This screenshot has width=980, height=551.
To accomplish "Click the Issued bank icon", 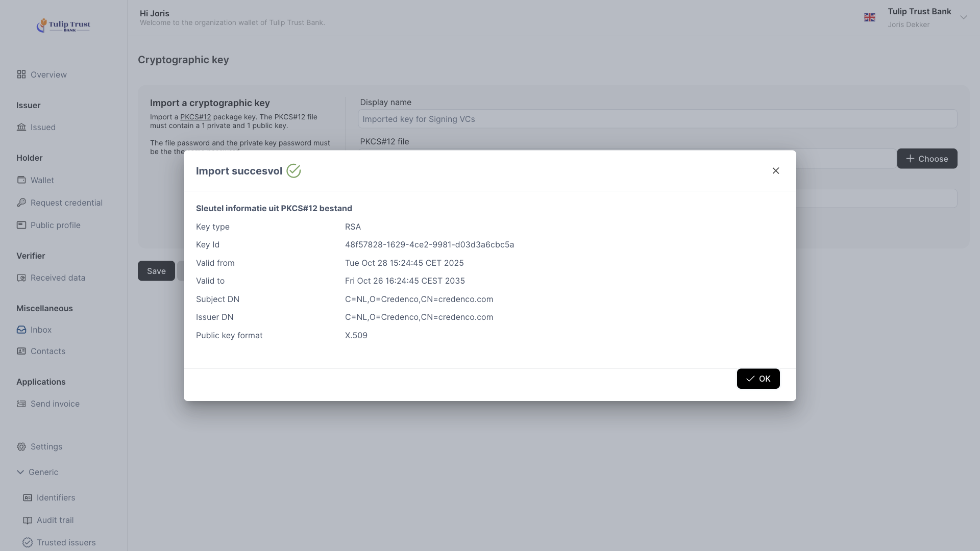I will [x=21, y=127].
